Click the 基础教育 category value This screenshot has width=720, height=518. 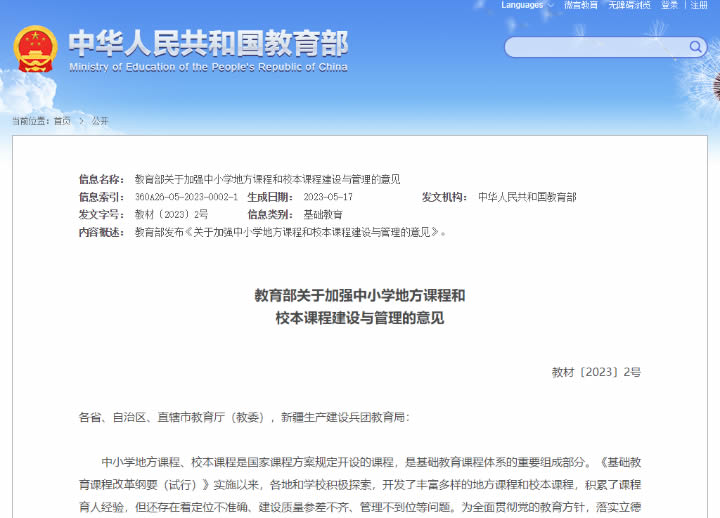tap(323, 214)
